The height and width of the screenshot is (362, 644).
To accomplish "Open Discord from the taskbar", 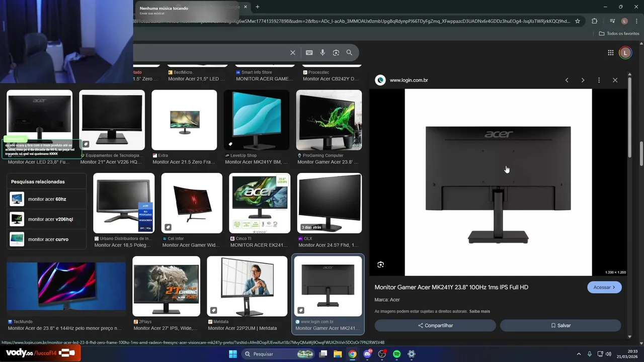I will coord(367,354).
